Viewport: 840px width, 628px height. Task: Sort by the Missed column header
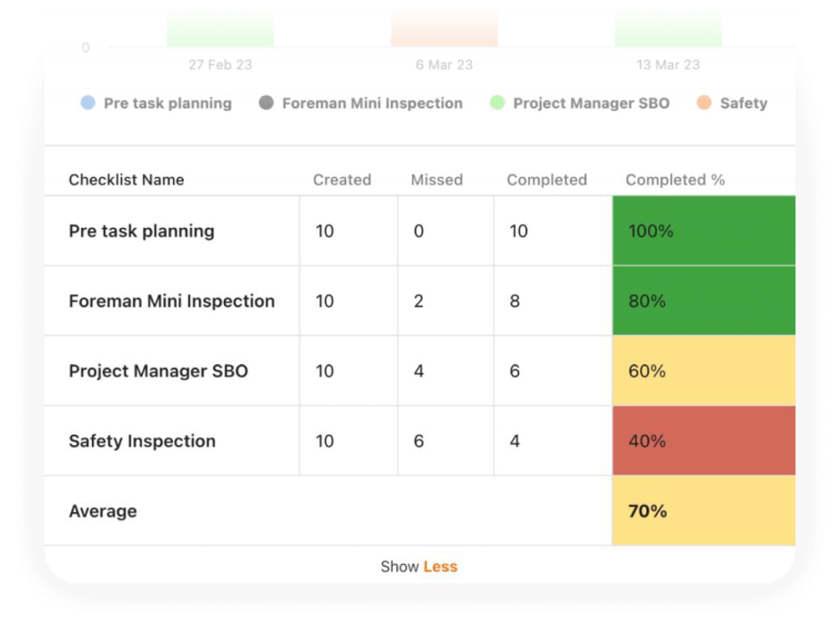coord(436,180)
